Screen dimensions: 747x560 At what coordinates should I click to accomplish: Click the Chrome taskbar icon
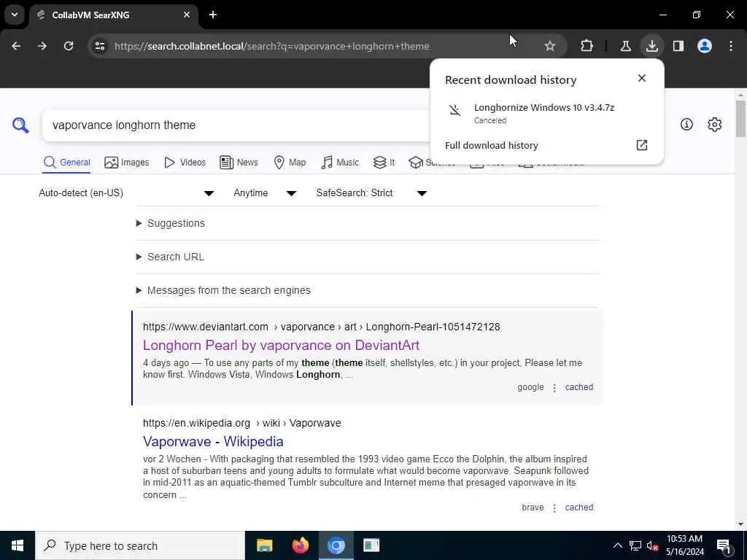[x=336, y=545]
